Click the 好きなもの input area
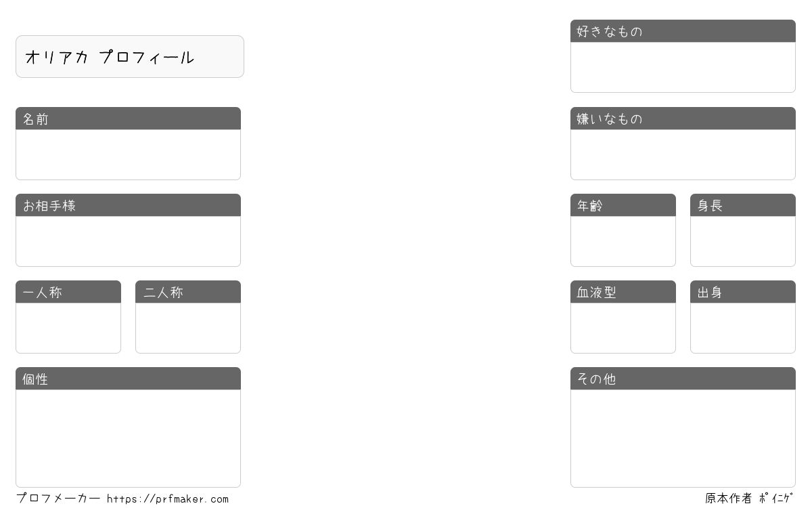This screenshot has width=812, height=508. point(683,67)
